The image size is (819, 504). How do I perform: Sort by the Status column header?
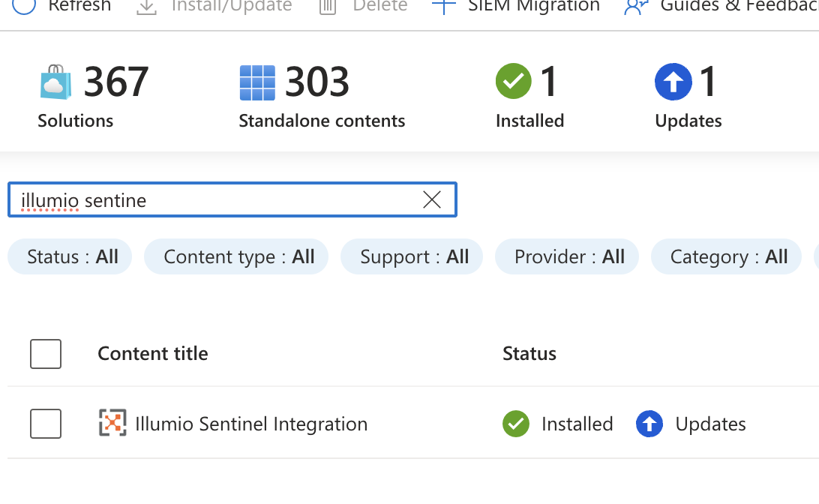(529, 353)
